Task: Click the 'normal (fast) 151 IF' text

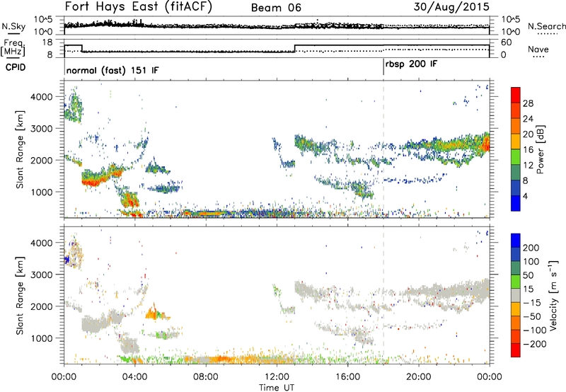Action: coord(112,70)
